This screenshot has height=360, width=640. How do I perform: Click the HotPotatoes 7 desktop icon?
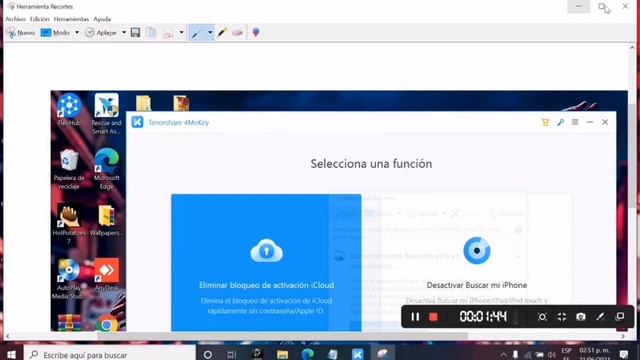click(x=69, y=224)
